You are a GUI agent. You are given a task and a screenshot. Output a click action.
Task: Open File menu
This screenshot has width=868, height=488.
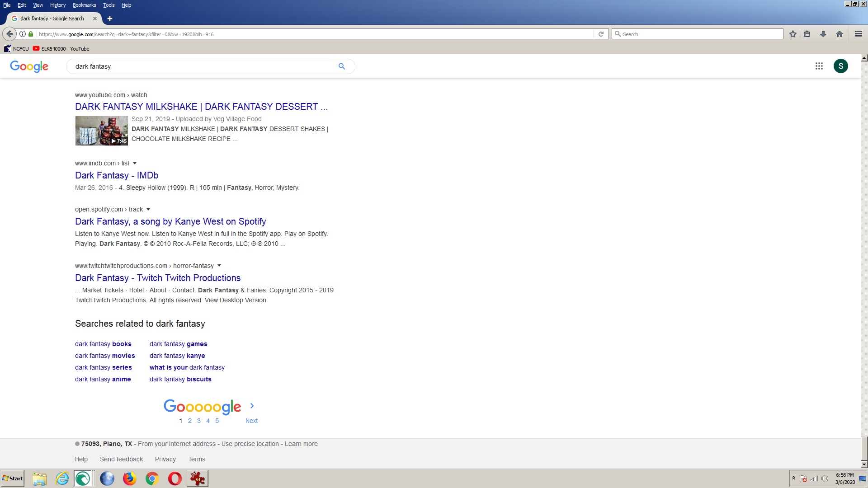click(x=7, y=5)
